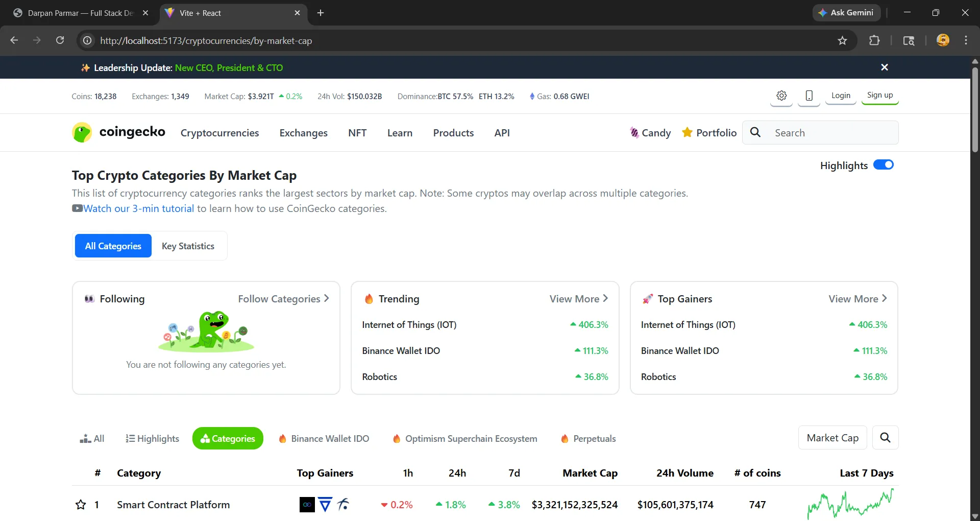Expand Follow Categories chevron
This screenshot has height=521, width=980.
(x=327, y=298)
